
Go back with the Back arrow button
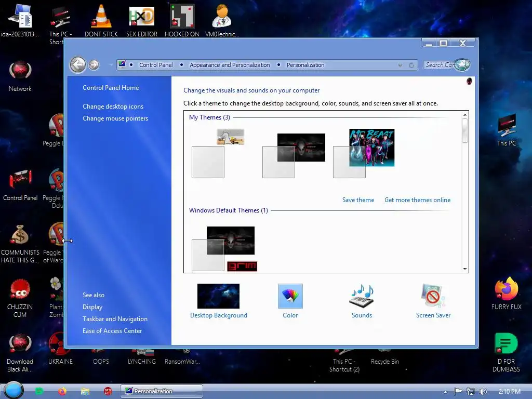[78, 64]
